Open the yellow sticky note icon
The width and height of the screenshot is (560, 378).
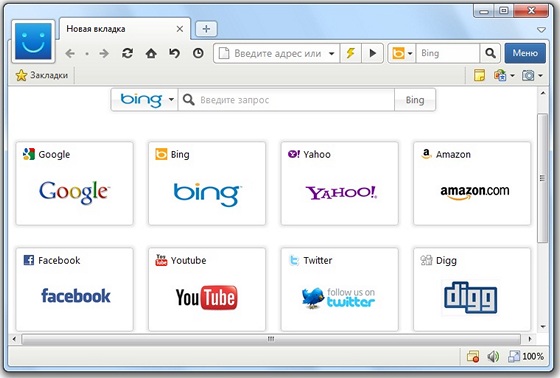pos(479,75)
